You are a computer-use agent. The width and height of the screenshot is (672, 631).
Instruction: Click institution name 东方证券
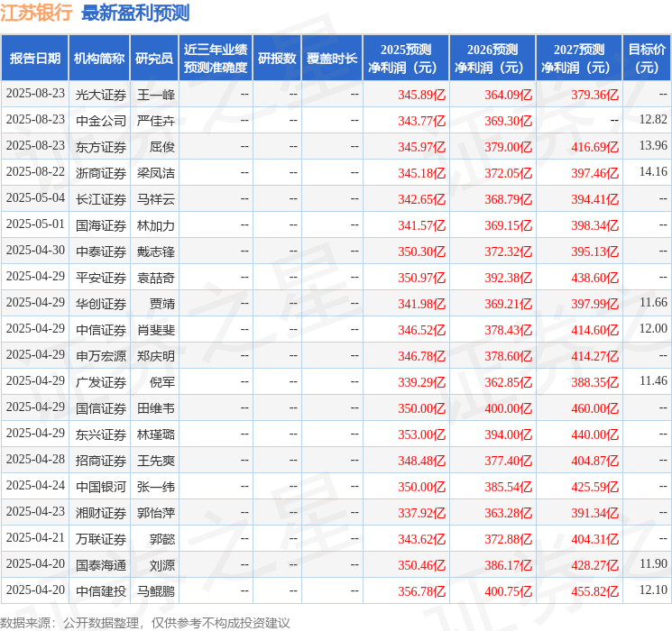[101, 147]
